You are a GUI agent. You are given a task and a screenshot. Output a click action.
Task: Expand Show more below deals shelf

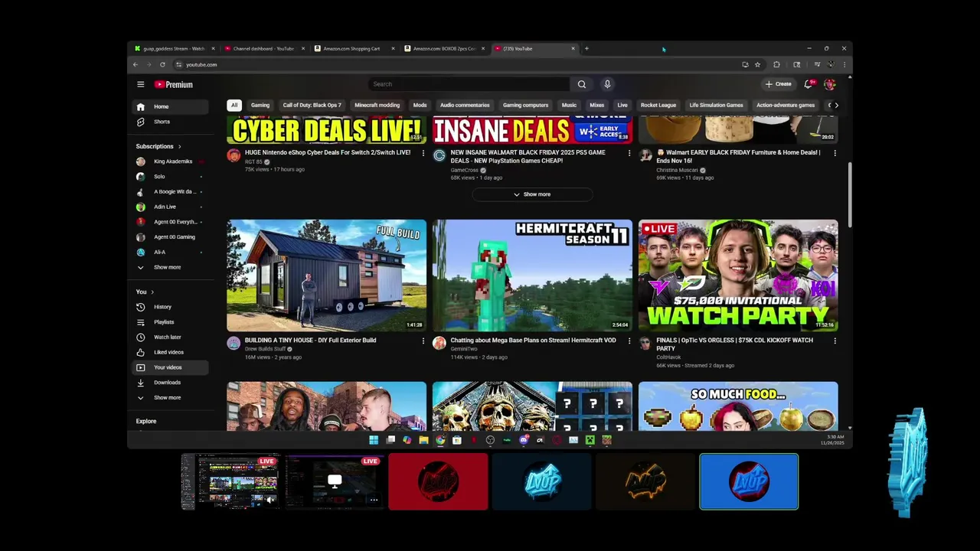pyautogui.click(x=532, y=194)
